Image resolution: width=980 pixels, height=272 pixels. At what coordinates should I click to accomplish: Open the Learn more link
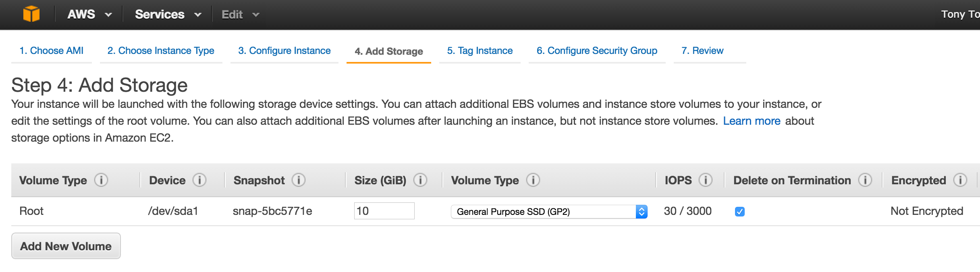tap(752, 121)
